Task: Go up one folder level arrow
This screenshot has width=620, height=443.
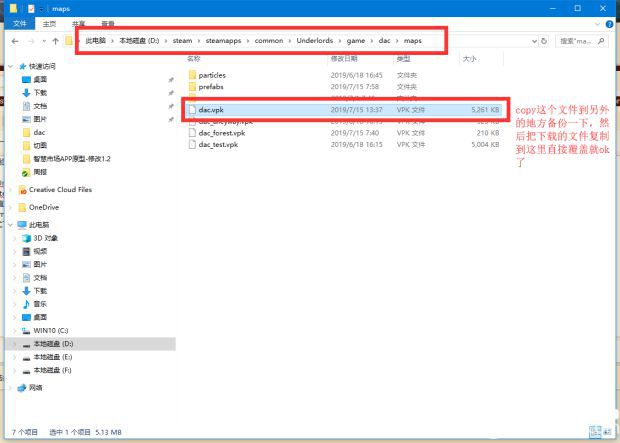Action: tap(56, 41)
